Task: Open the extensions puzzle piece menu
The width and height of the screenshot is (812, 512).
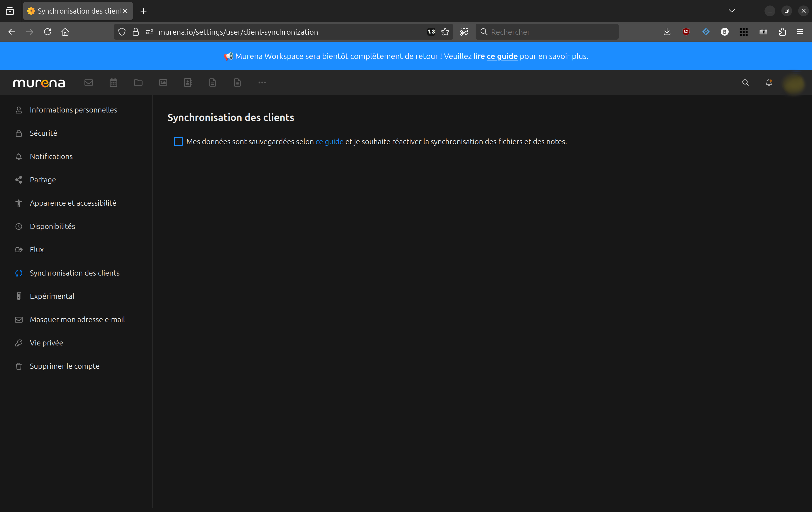Action: (x=782, y=32)
